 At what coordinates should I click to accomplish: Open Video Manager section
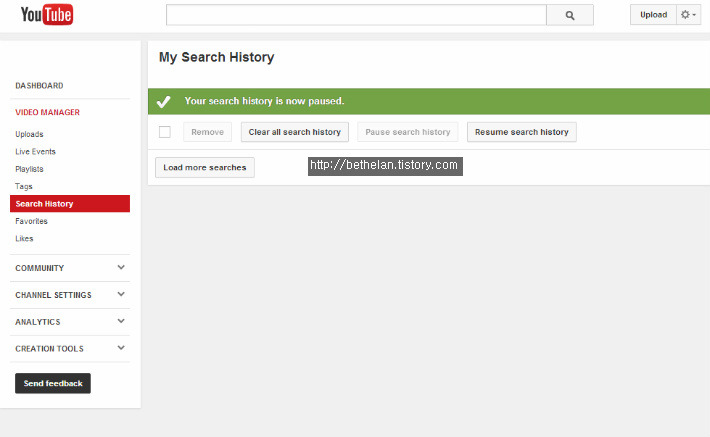click(x=48, y=112)
